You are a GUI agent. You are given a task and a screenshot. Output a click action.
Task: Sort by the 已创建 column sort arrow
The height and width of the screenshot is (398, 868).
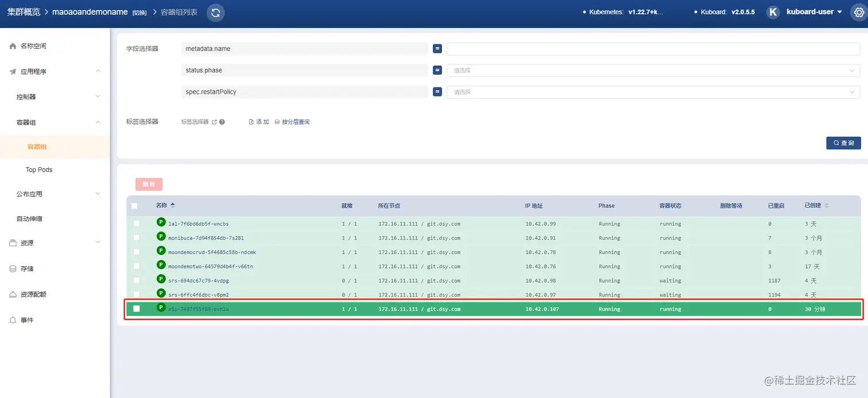click(827, 206)
